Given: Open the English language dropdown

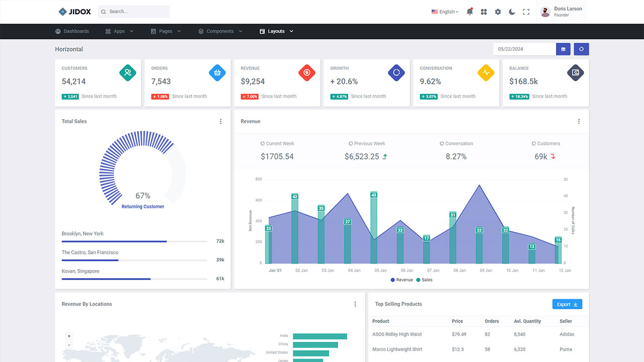Looking at the screenshot, I should pos(445,12).
